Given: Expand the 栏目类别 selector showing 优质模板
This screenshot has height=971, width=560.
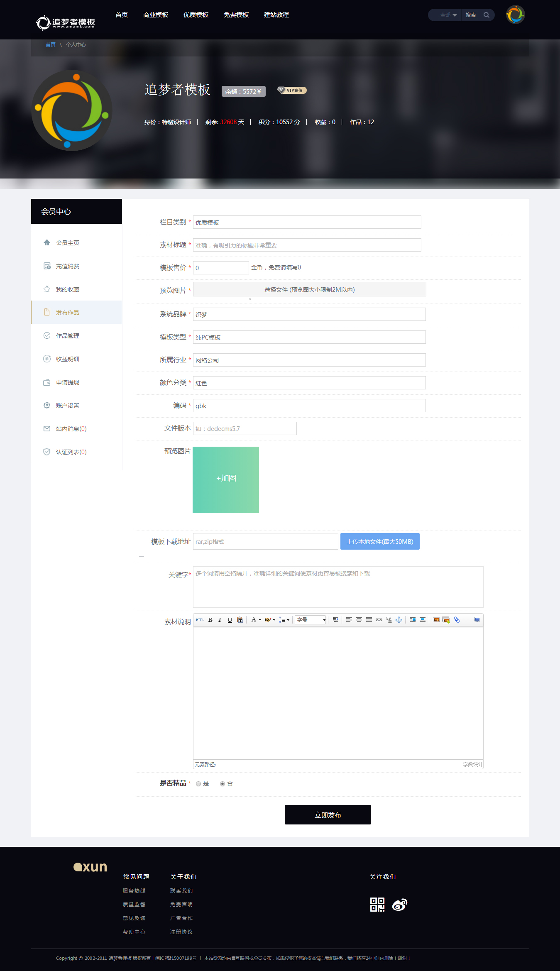Looking at the screenshot, I should click(x=307, y=222).
